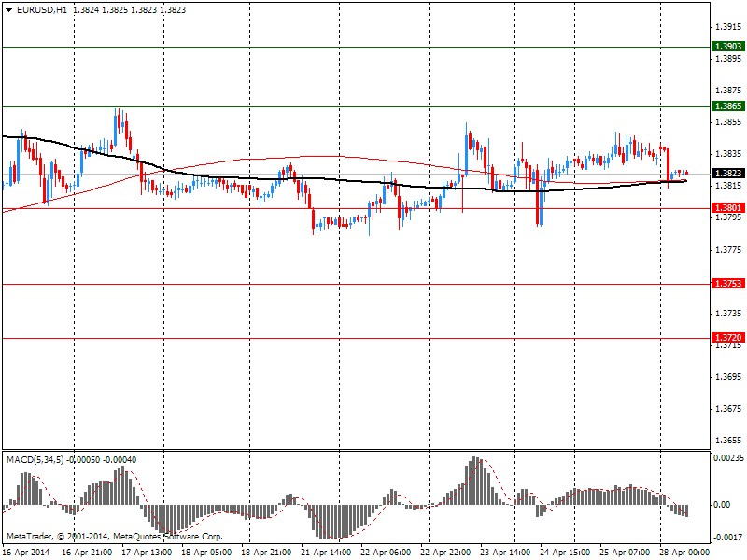The width and height of the screenshot is (747, 560).
Task: Click the 1.3720 red price level label
Action: [728, 337]
